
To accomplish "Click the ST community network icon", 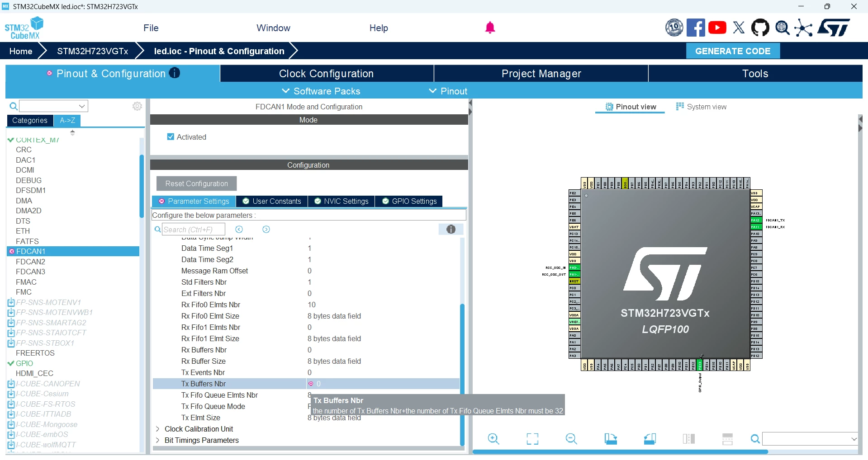I will 803,28.
